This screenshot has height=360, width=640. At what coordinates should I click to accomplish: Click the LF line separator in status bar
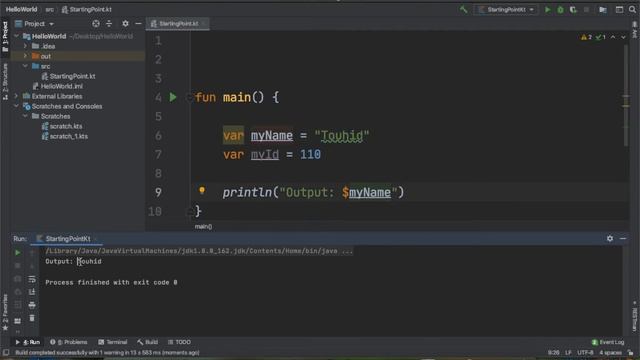(x=568, y=353)
